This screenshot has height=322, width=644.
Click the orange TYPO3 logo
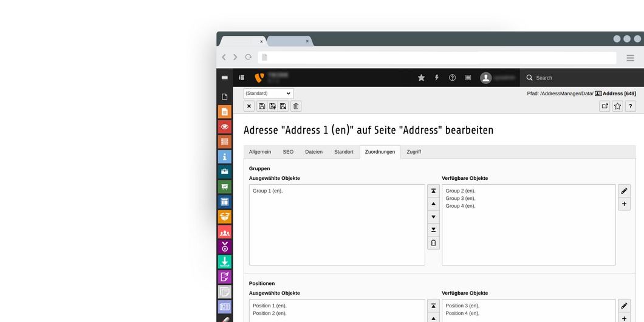pos(259,78)
